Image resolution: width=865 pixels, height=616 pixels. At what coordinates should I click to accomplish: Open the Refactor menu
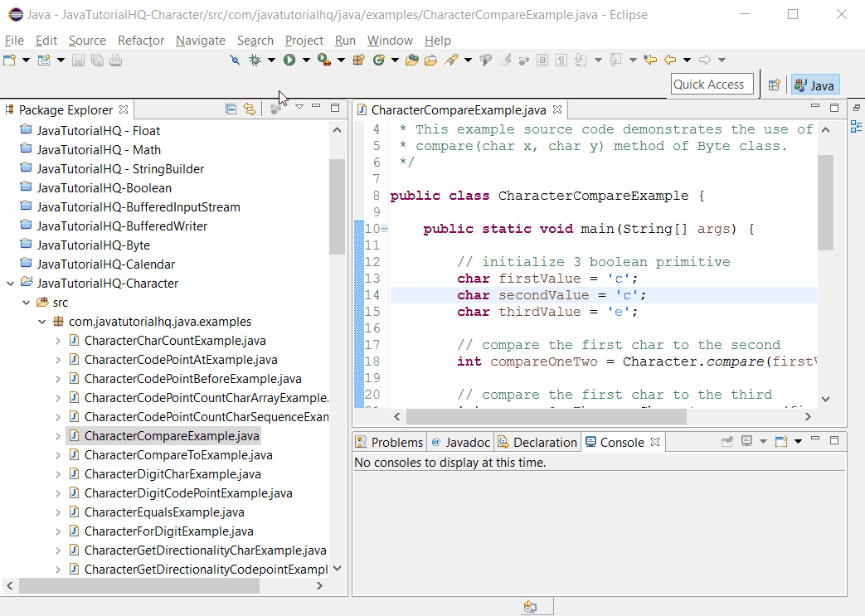point(140,40)
